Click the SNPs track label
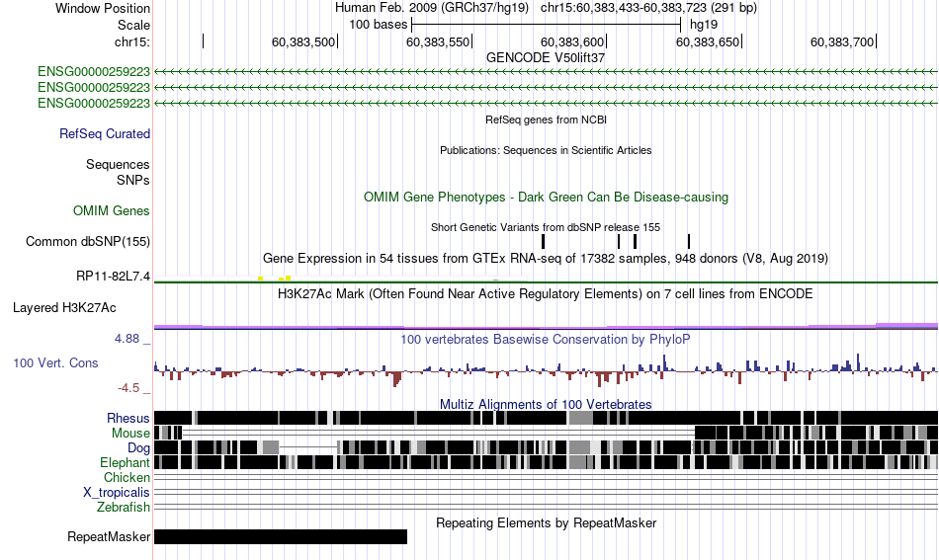 pos(133,180)
